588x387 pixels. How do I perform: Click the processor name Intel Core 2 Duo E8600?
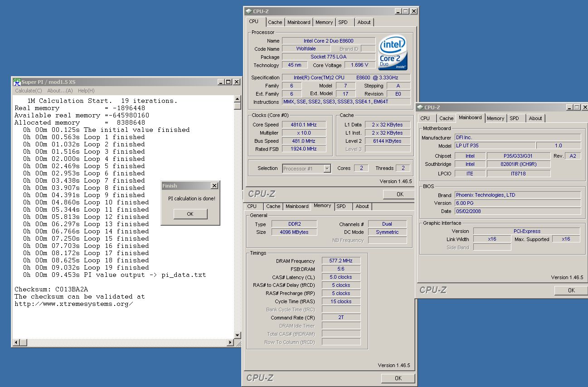point(328,41)
